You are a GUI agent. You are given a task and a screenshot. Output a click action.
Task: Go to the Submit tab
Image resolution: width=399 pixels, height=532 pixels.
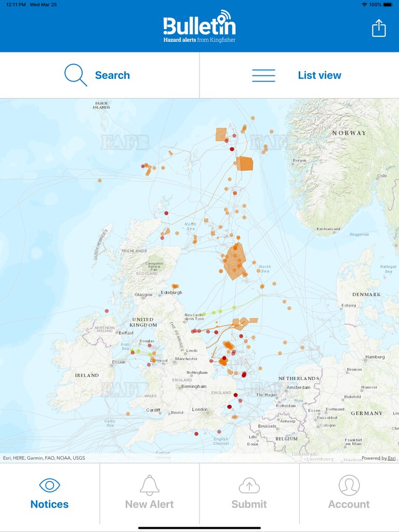tap(249, 504)
